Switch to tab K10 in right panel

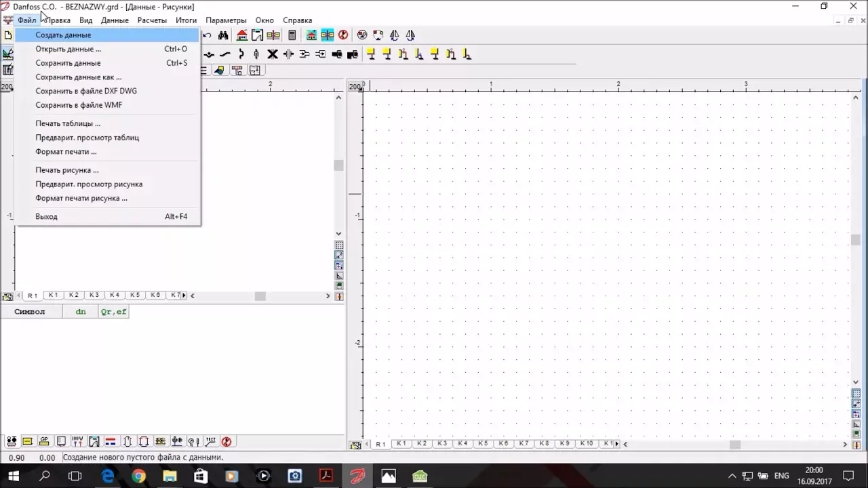[x=586, y=443]
